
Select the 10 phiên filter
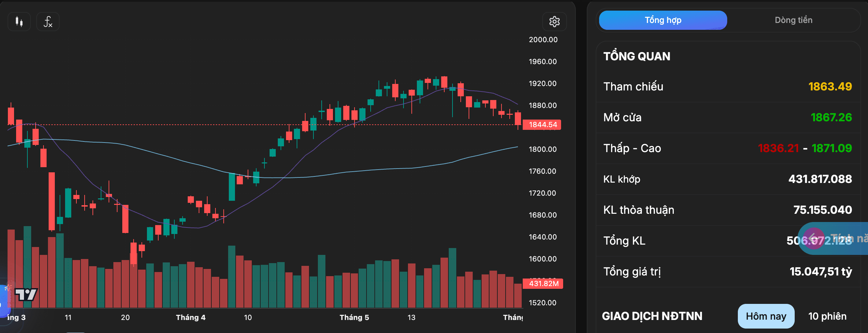pos(827,316)
